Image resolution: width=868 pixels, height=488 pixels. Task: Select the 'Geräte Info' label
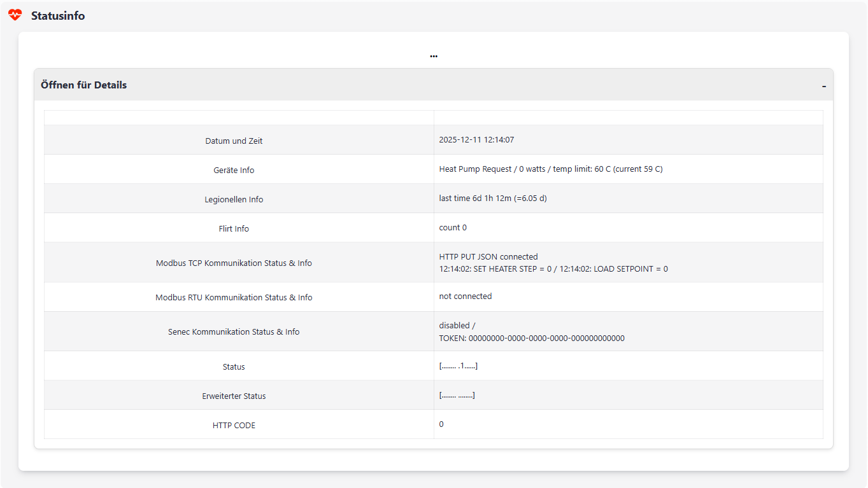[234, 170]
